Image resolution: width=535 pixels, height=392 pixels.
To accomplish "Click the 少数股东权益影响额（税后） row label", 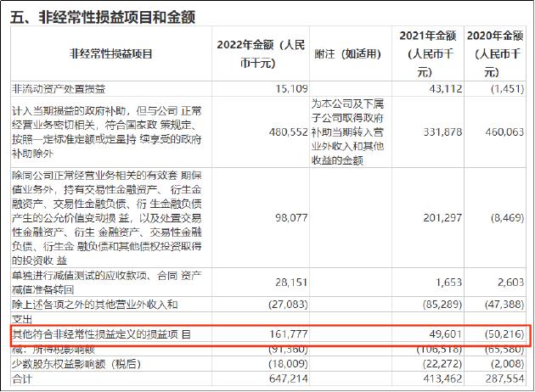I will coord(76,364).
